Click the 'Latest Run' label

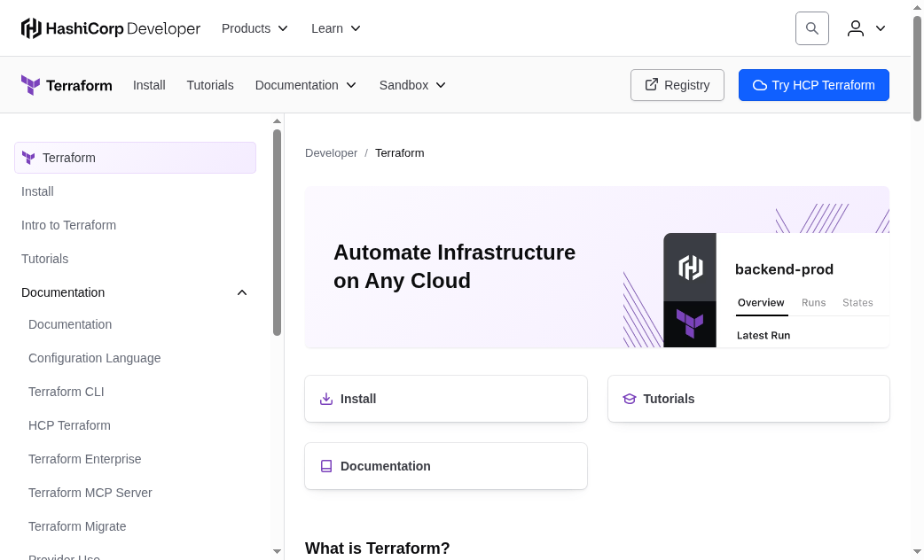point(763,336)
